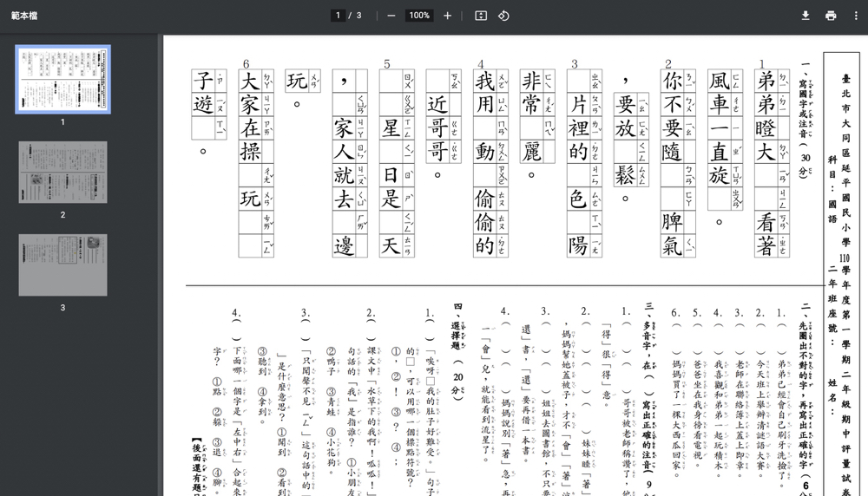Viewport: 868px width, 496px height.
Task: Click the total page count 3
Action: (358, 16)
